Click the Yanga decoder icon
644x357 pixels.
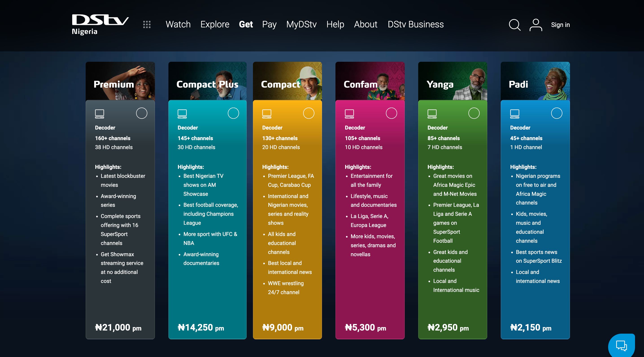(x=432, y=114)
